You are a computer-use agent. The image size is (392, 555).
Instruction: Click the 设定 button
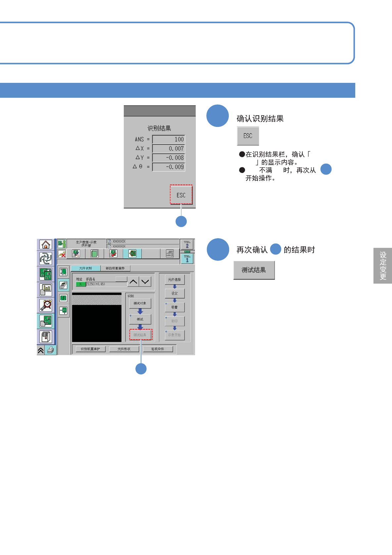174,294
